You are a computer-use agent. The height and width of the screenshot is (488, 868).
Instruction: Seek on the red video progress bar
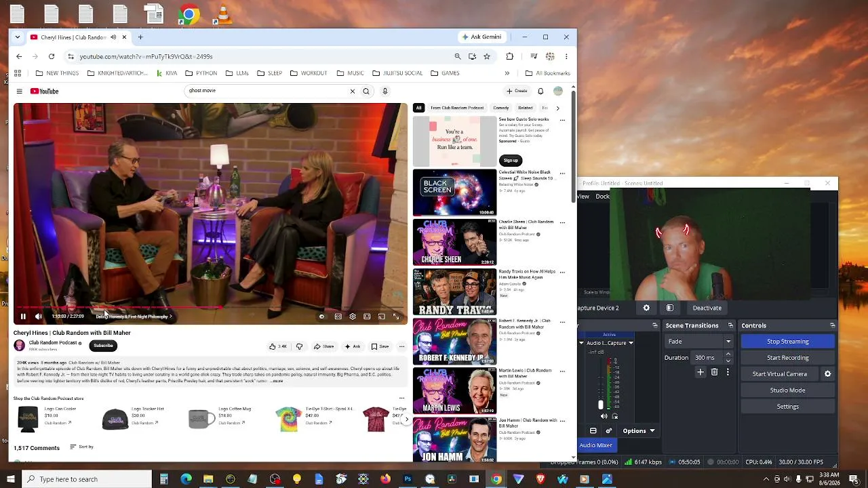211,308
